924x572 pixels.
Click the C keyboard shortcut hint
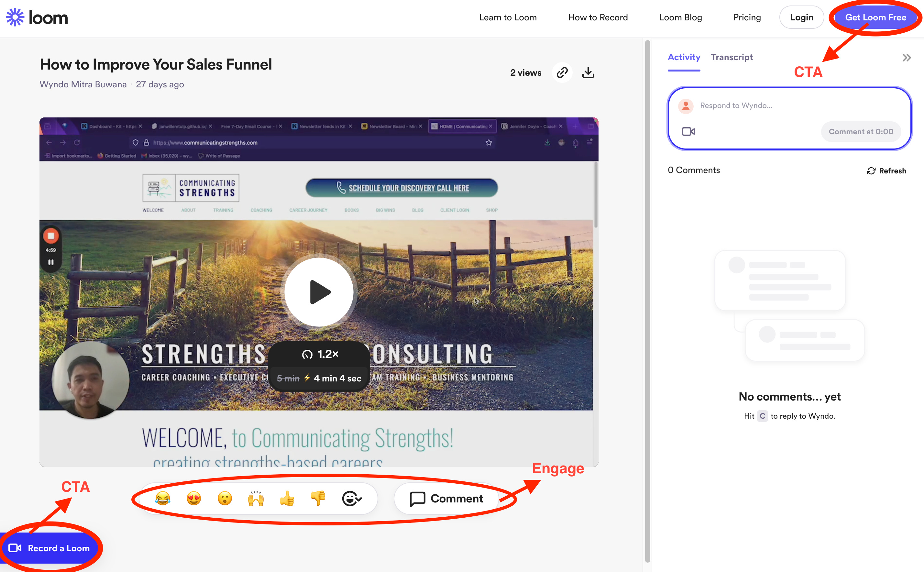(x=763, y=416)
